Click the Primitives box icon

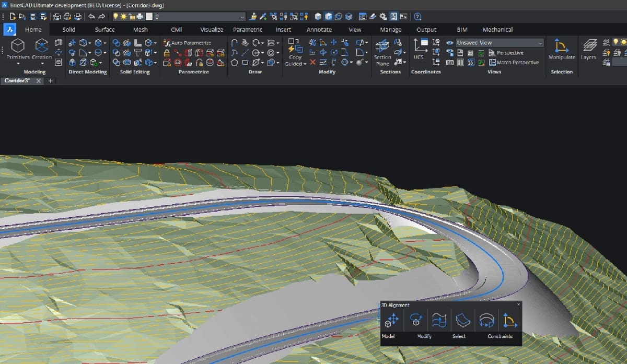click(18, 45)
